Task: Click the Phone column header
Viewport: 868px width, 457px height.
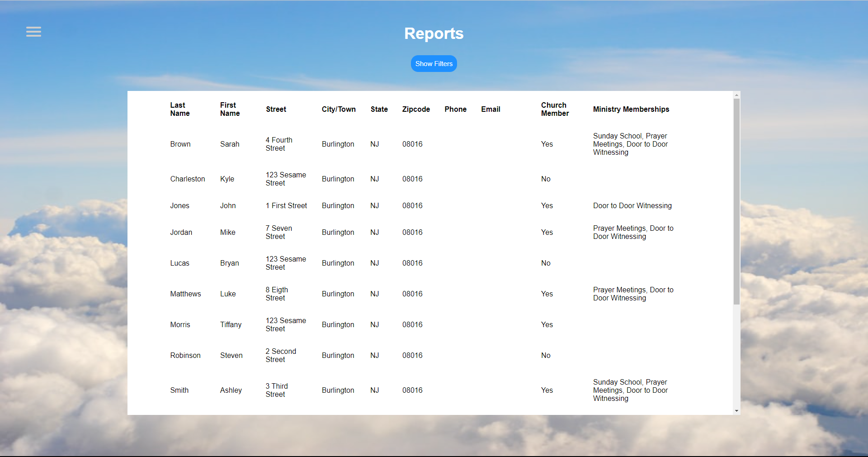Action: [x=455, y=109]
